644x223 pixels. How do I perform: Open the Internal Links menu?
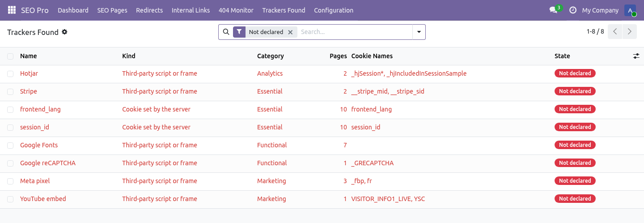[x=191, y=10]
